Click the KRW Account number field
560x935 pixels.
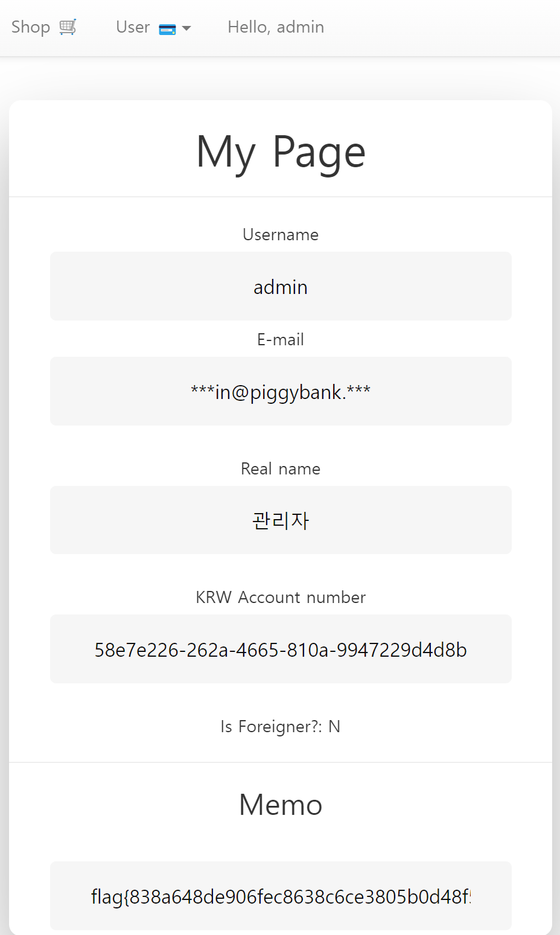[x=280, y=649]
